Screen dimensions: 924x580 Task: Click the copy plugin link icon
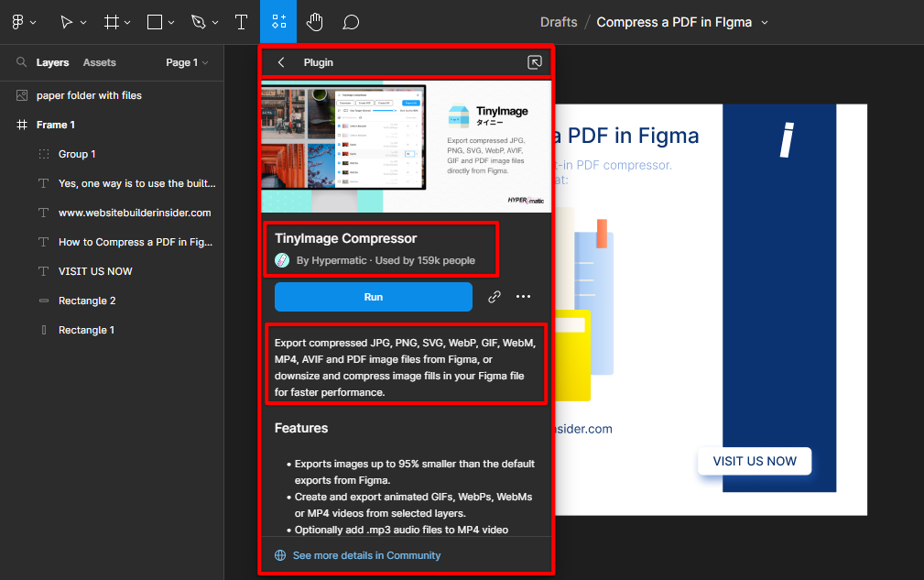pyautogui.click(x=494, y=296)
